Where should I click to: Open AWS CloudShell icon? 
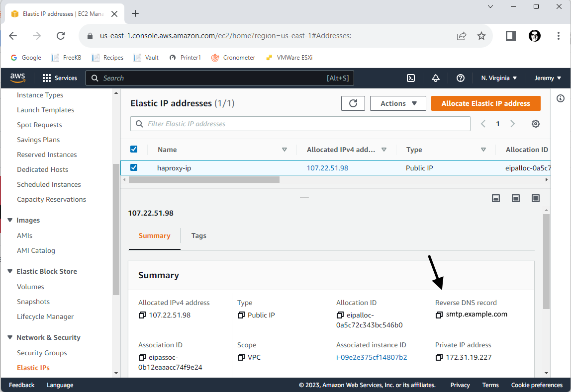point(411,78)
